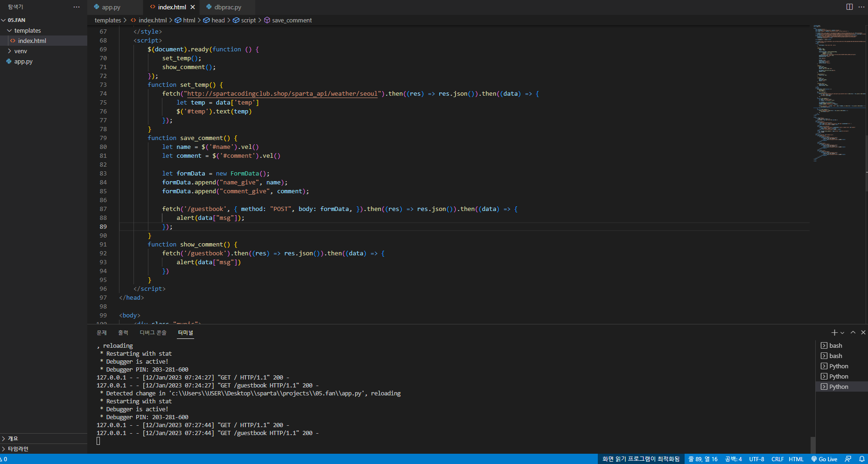The width and height of the screenshot is (868, 464).
Task: Open the terminal launch profile dropdown arrow
Action: 842,333
